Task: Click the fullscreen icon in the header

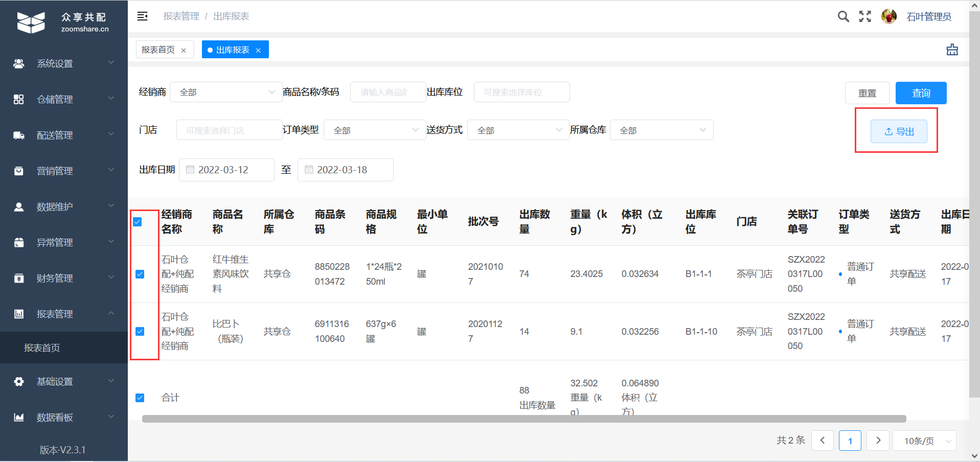Action: click(865, 16)
